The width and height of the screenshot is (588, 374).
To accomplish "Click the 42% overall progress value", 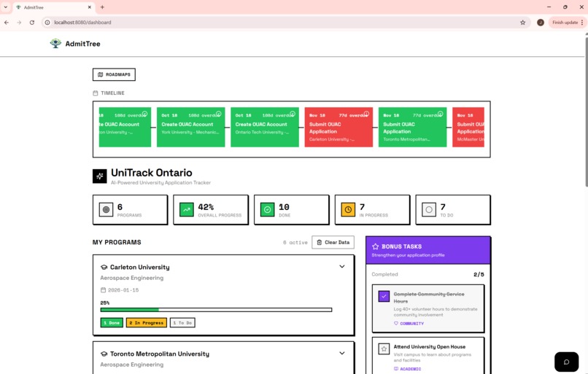I will tap(206, 207).
